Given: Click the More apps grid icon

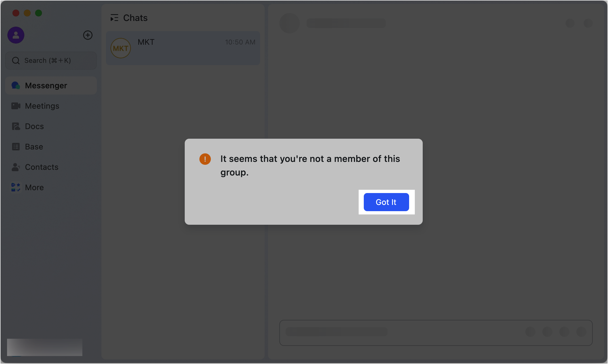Looking at the screenshot, I should tap(16, 187).
